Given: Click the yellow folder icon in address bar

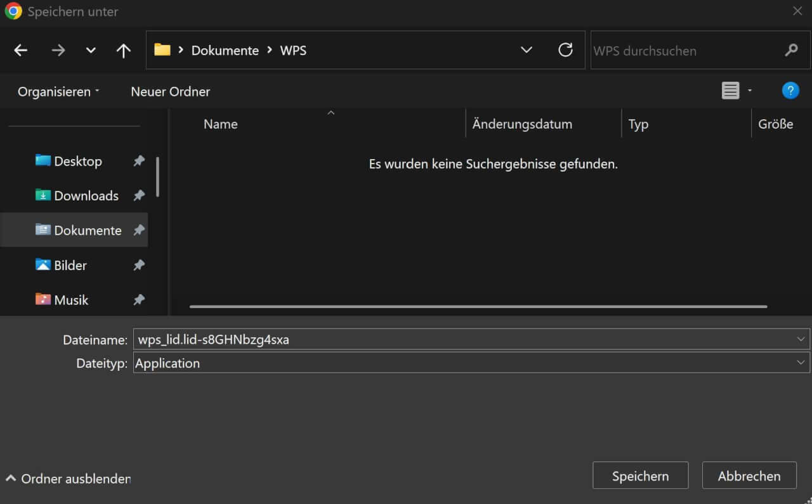Looking at the screenshot, I should 162,49.
